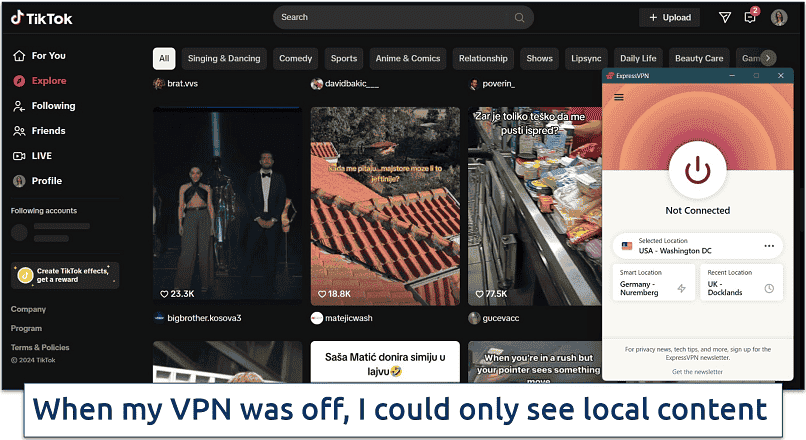Open the davidbakic___ creator profile
The image size is (806, 440).
coord(345,83)
